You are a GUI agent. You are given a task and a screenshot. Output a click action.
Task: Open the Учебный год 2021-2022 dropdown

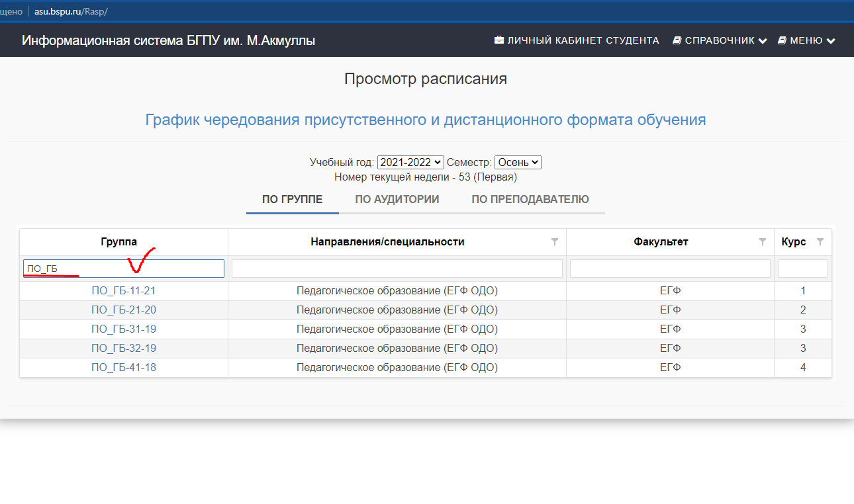410,162
